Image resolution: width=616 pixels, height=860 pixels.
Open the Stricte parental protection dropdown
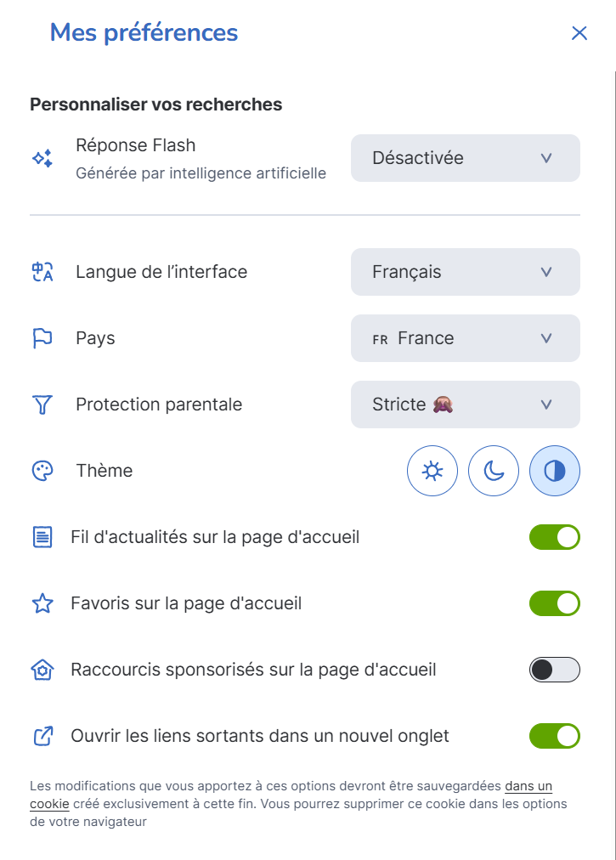[x=466, y=405]
